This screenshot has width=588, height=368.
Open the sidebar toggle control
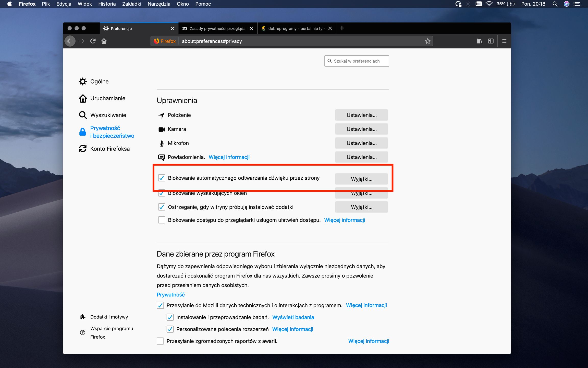(491, 41)
